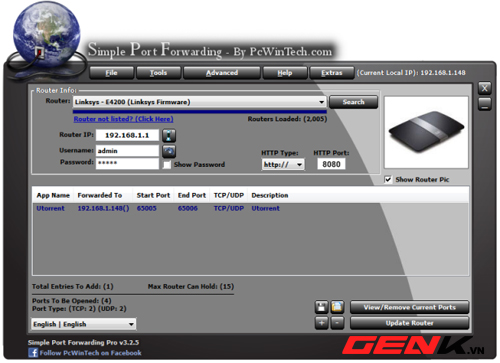Uncheck the Show Router Pic checkbox
This screenshot has width=500, height=363.
click(388, 180)
